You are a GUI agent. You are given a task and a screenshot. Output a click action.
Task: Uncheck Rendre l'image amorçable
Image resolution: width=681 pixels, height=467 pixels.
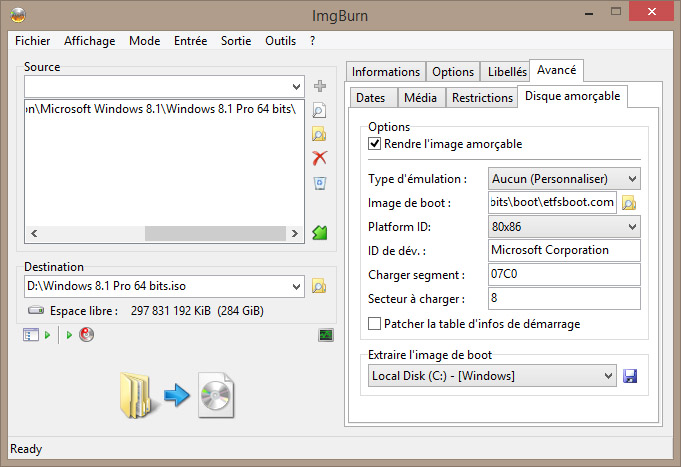[374, 144]
